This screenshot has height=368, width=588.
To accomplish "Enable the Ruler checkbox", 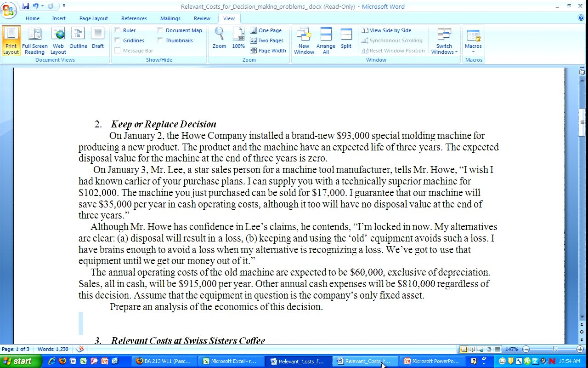I will (x=118, y=30).
